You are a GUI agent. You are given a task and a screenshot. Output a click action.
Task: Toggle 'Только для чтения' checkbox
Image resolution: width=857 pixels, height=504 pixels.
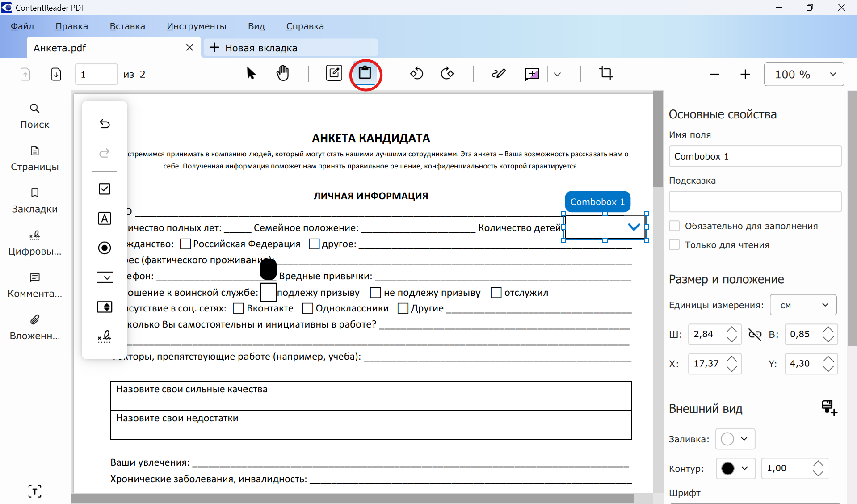point(674,245)
